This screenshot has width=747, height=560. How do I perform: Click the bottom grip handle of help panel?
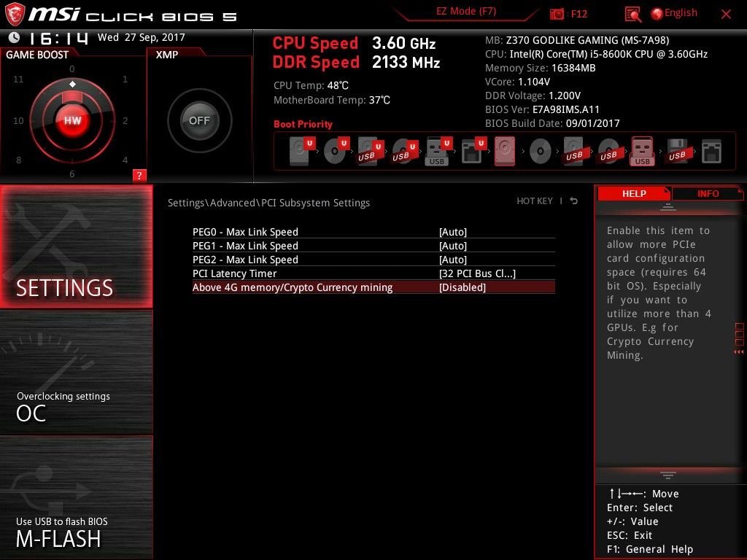coord(668,475)
